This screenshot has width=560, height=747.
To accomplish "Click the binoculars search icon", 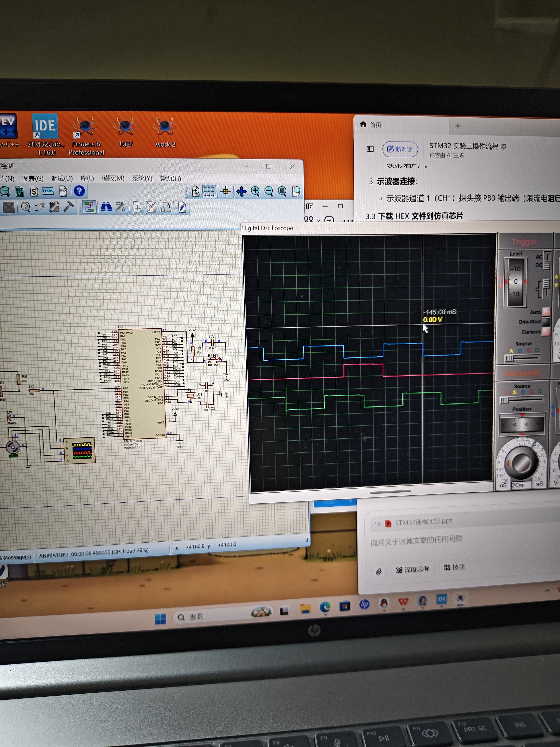I will (x=106, y=207).
